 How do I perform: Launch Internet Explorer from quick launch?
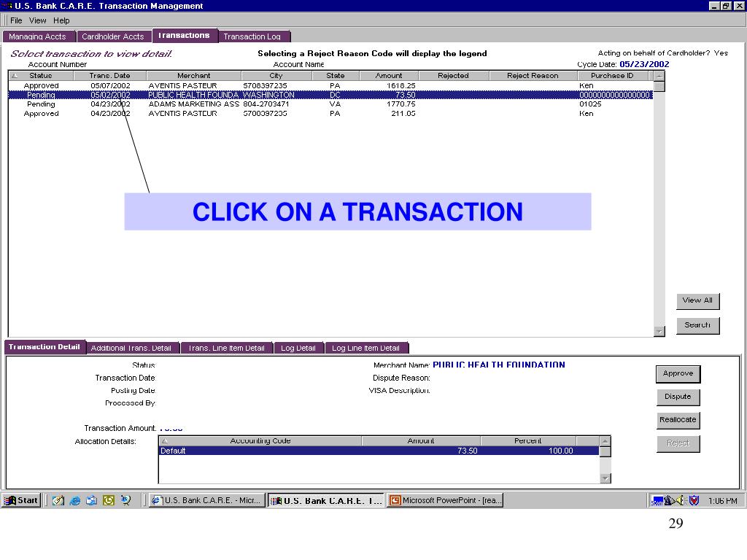pyautogui.click(x=75, y=500)
